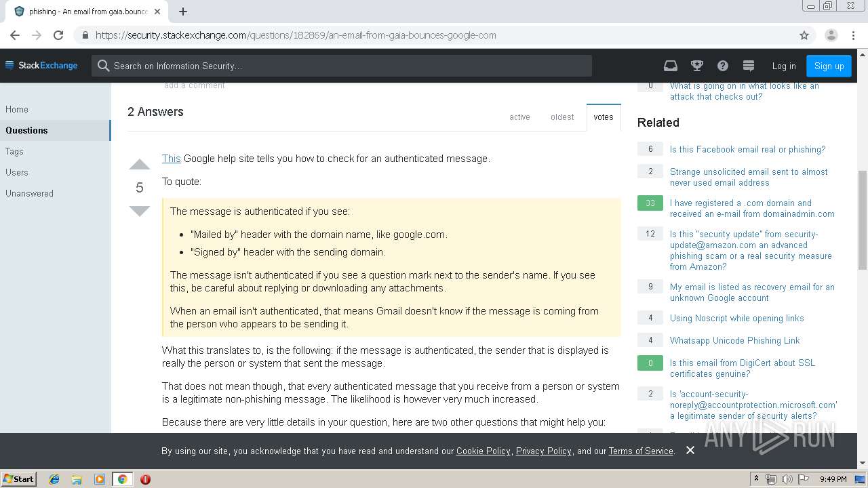Viewport: 868px width, 488px height.
Task: Open the Stack Exchange inbox icon
Action: (x=670, y=66)
